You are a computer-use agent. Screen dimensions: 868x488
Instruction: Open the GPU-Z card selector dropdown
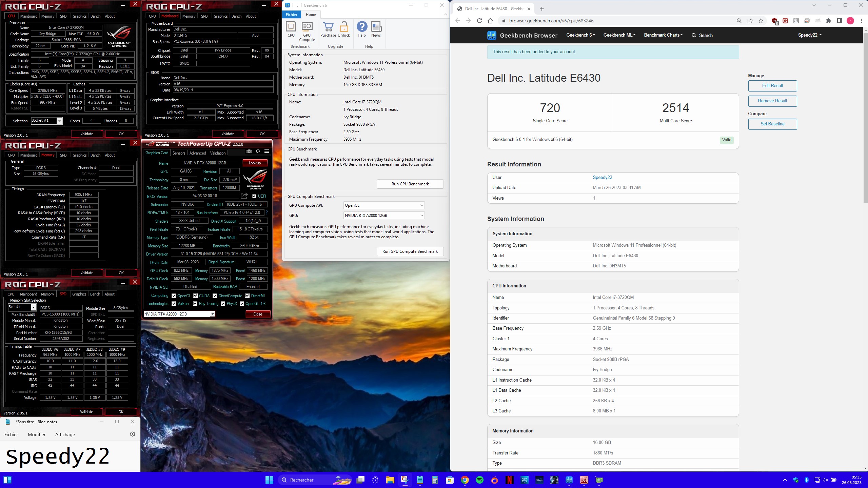[179, 314]
